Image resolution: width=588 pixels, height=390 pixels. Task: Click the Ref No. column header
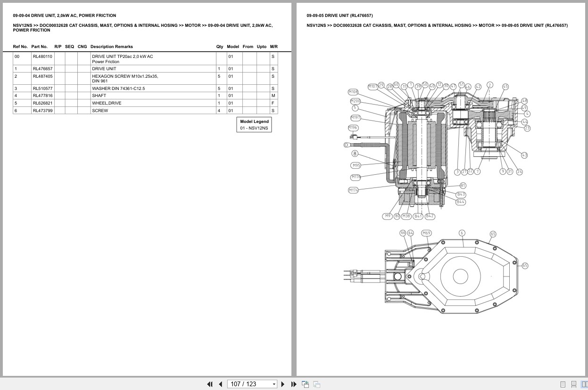20,47
